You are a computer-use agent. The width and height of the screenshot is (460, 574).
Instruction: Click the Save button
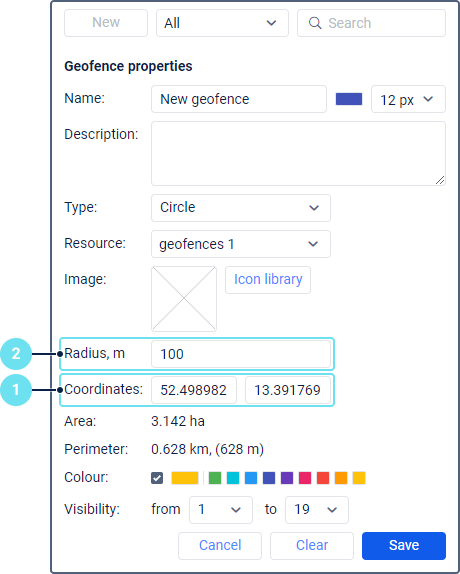click(404, 545)
